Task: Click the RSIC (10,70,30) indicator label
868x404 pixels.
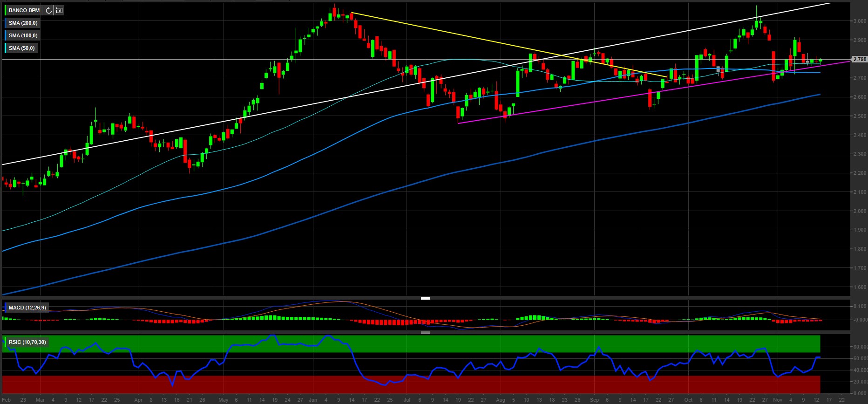Action: (x=27, y=342)
